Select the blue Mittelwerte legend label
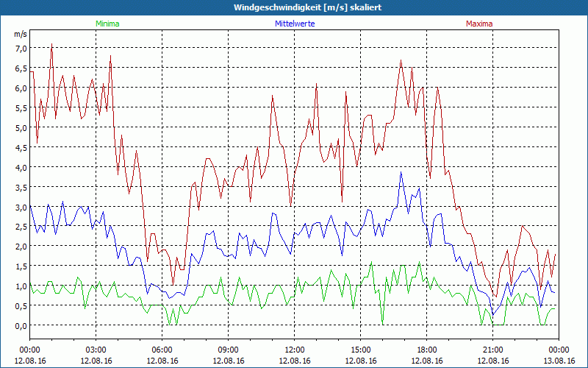 coord(294,24)
